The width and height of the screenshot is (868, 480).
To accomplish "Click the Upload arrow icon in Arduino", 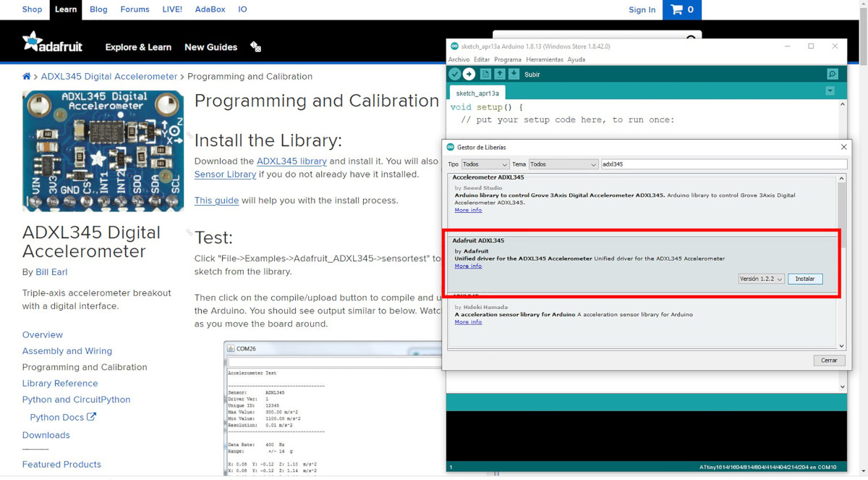I will pyautogui.click(x=469, y=74).
